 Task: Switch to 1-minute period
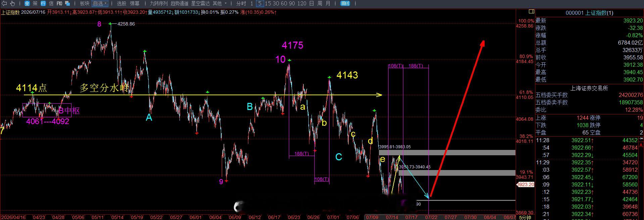(252, 3)
